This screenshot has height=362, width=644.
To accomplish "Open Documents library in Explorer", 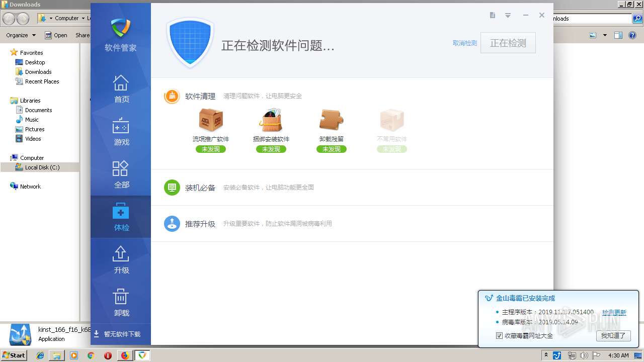I will (x=38, y=110).
